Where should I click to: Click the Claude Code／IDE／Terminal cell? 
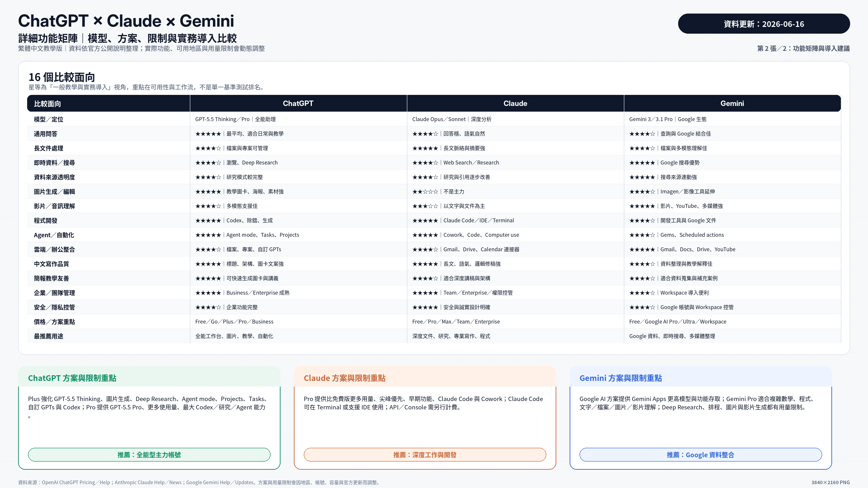click(x=479, y=220)
